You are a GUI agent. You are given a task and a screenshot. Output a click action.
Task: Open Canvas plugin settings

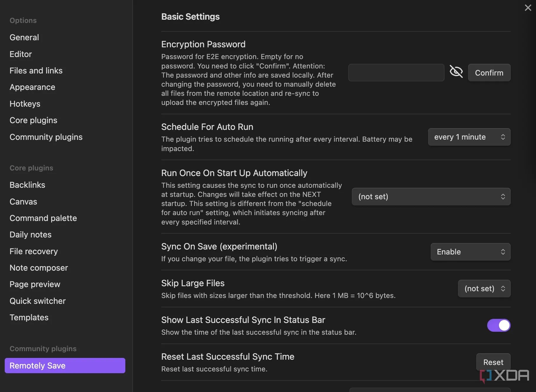coord(23,202)
